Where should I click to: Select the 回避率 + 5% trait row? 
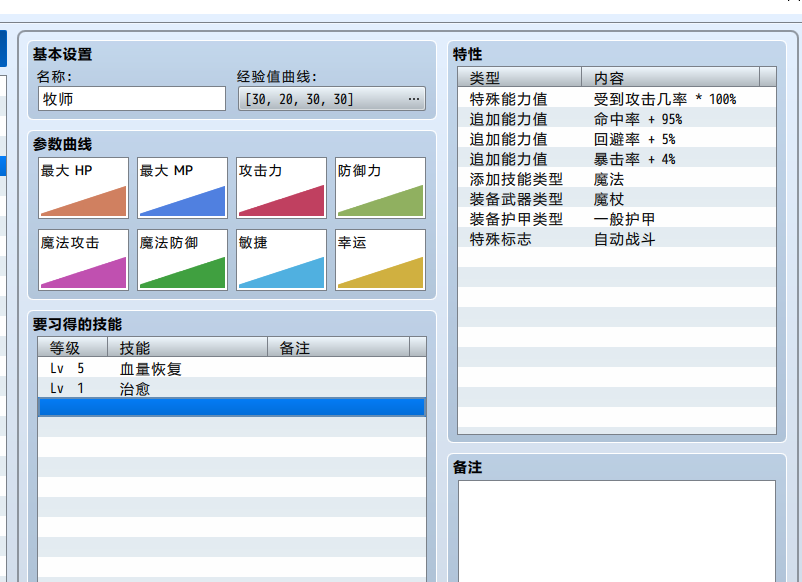click(x=617, y=139)
